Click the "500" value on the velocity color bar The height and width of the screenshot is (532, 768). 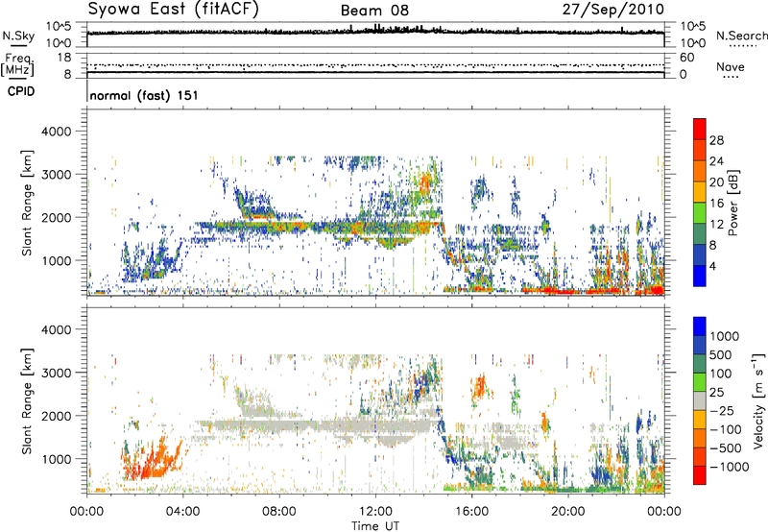[721, 355]
